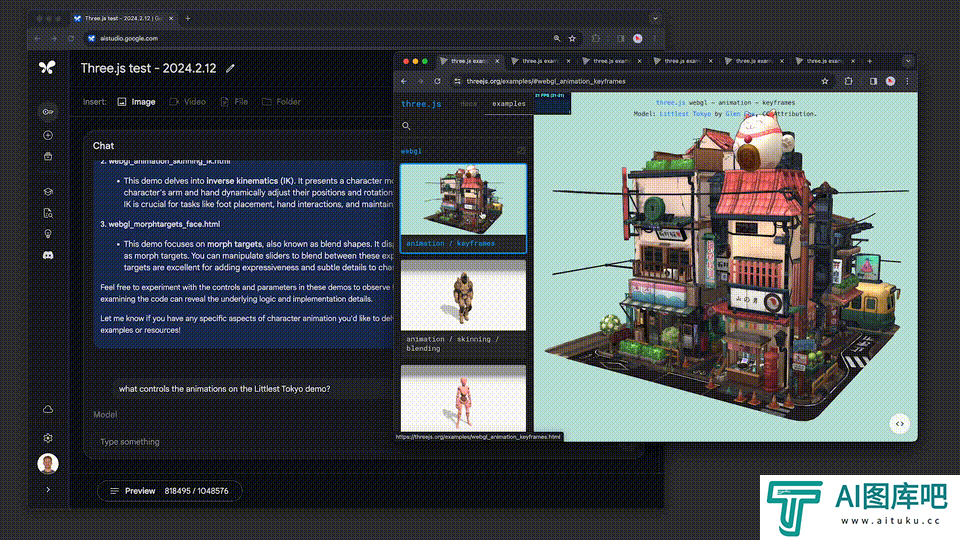The image size is (960, 540).
Task: Open extensions puzzle icon in three.js window
Action: click(849, 81)
